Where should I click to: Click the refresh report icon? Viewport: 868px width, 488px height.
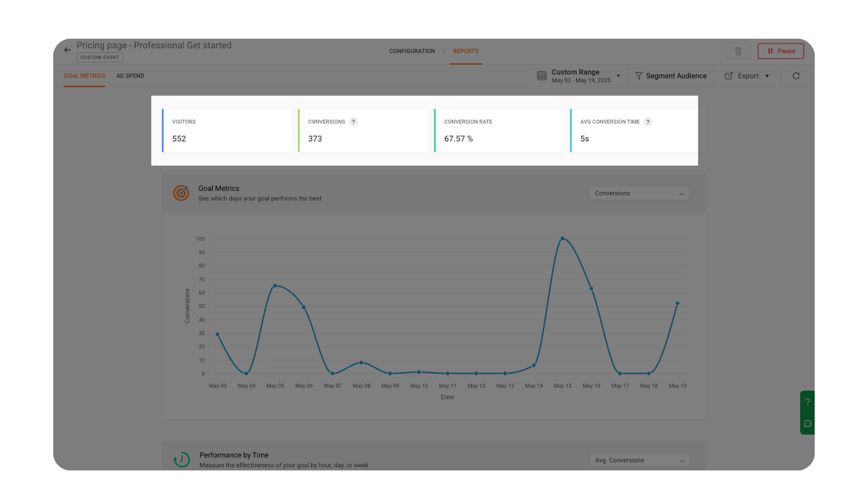point(796,76)
